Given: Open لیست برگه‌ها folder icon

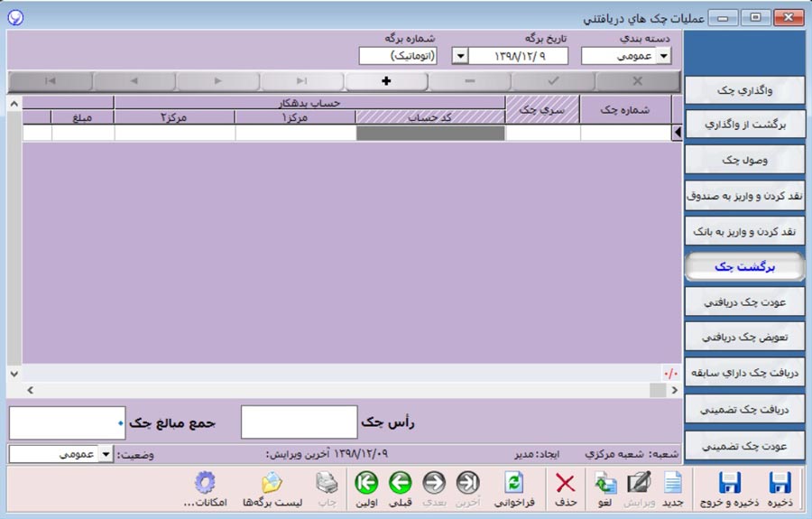Looking at the screenshot, I should click(x=271, y=488).
